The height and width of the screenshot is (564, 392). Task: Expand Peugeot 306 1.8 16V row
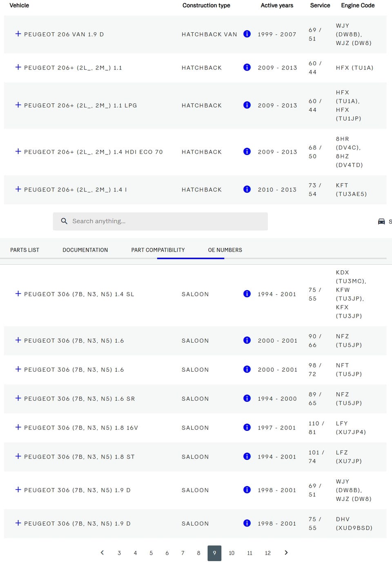tap(18, 427)
